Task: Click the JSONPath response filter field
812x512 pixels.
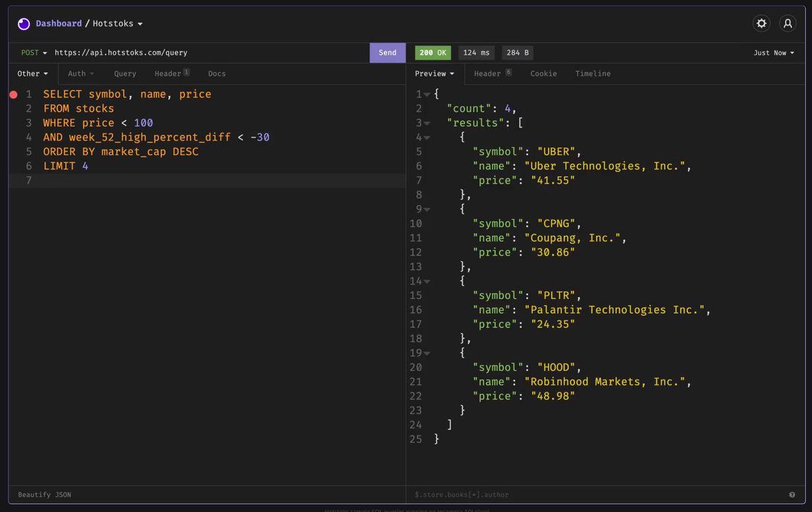Action: [595, 495]
